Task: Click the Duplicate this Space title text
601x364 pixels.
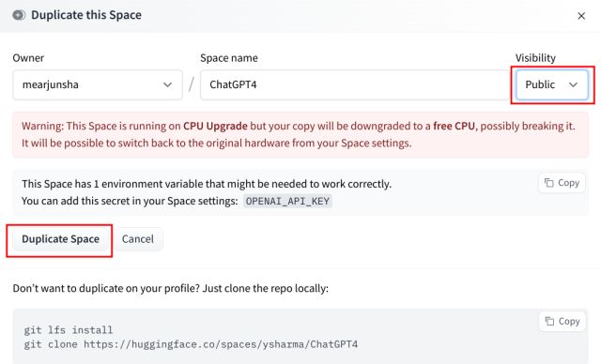Action: click(x=86, y=15)
